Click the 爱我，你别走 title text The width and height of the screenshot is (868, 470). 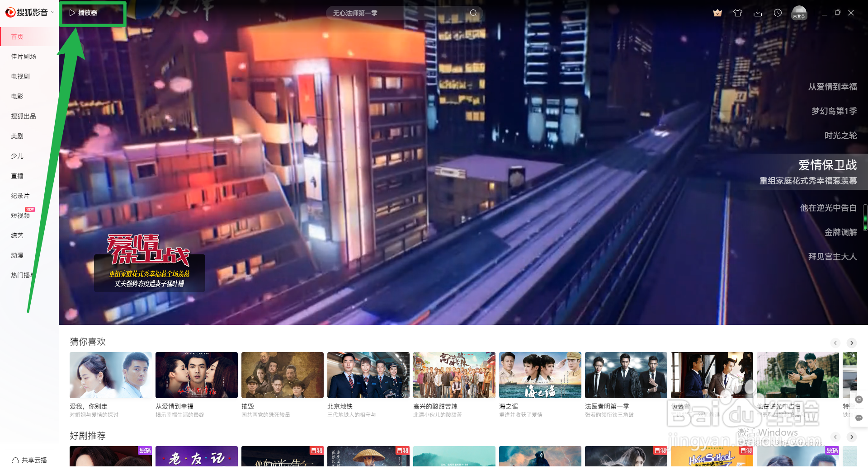click(x=89, y=406)
